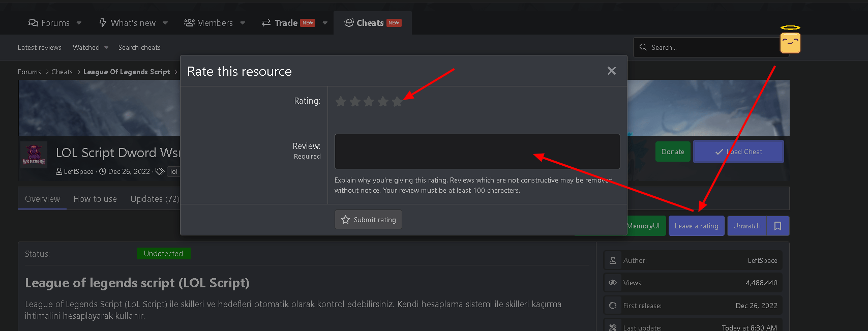This screenshot has height=331, width=868.
Task: Click the Donate button
Action: pyautogui.click(x=673, y=152)
